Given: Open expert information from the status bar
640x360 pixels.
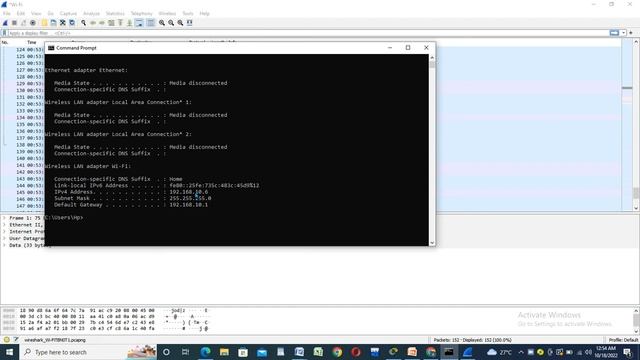Looking at the screenshot, I should 7,340.
